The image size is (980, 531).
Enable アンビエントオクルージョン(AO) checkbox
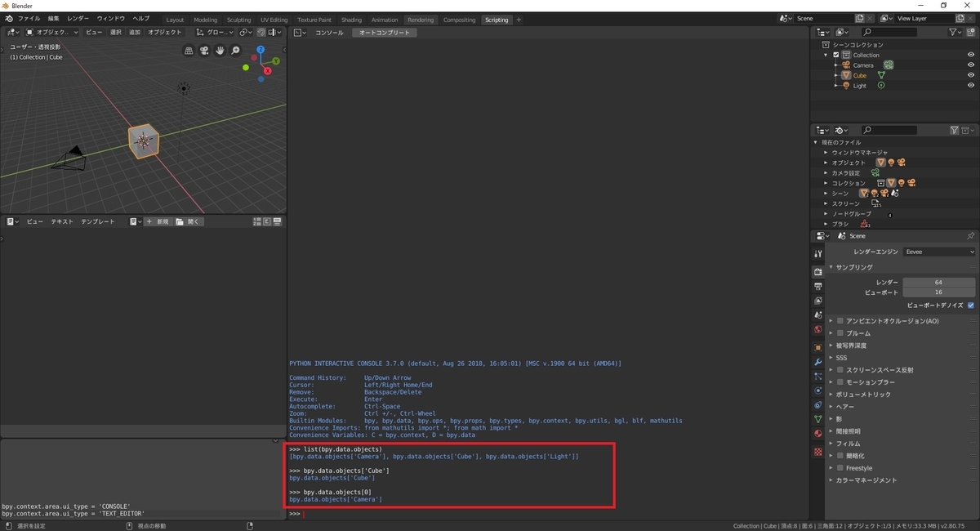(x=840, y=321)
